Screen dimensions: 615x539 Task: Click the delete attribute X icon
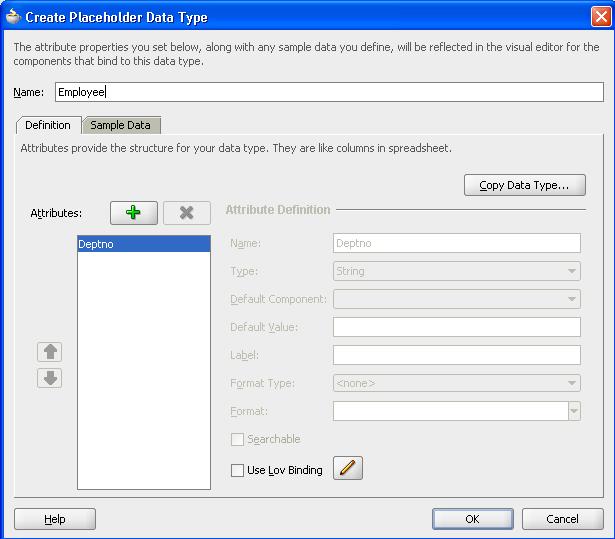click(x=187, y=213)
